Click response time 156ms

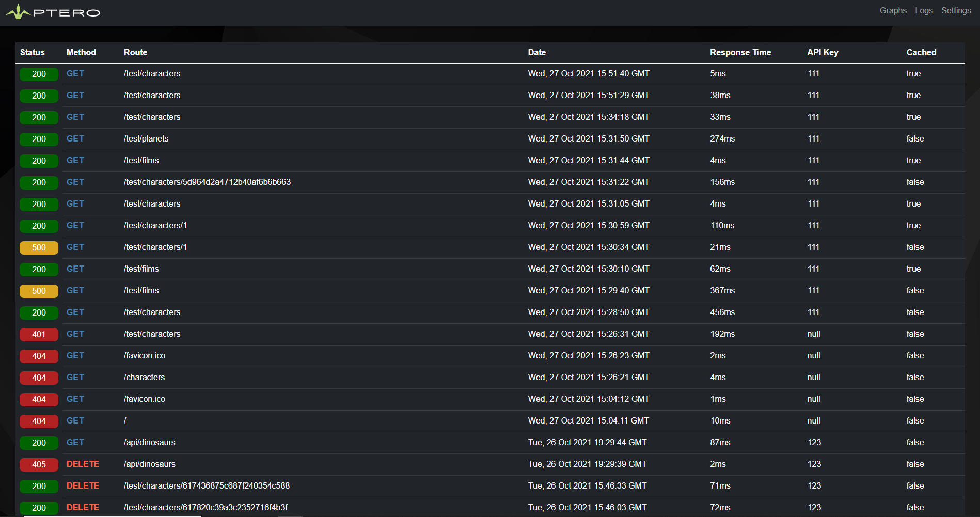pyautogui.click(x=722, y=182)
